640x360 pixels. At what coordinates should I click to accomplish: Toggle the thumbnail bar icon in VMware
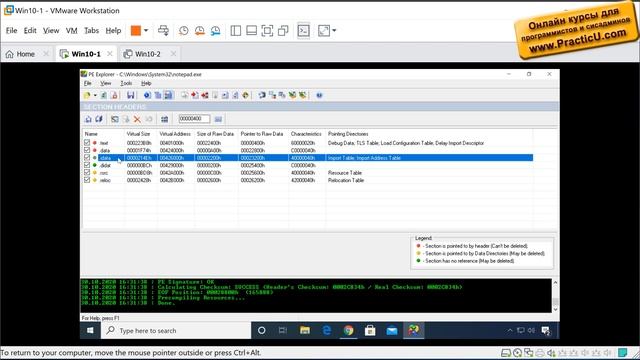point(251,31)
